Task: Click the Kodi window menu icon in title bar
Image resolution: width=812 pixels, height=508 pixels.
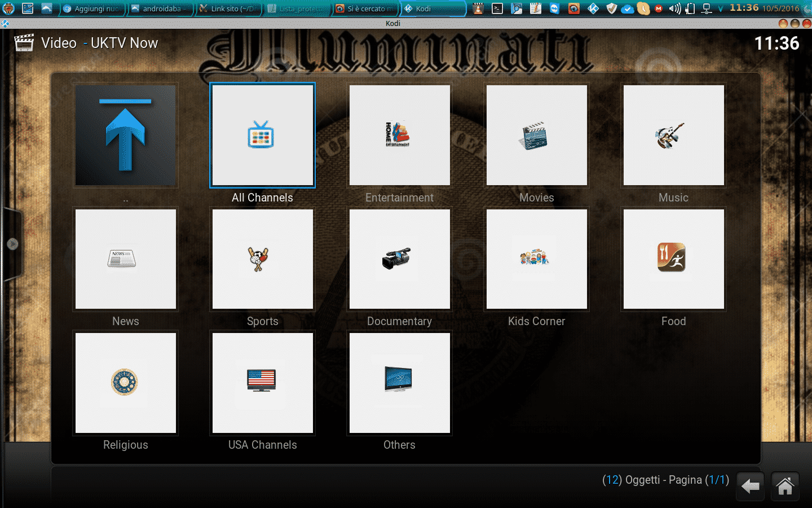Action: [5, 23]
